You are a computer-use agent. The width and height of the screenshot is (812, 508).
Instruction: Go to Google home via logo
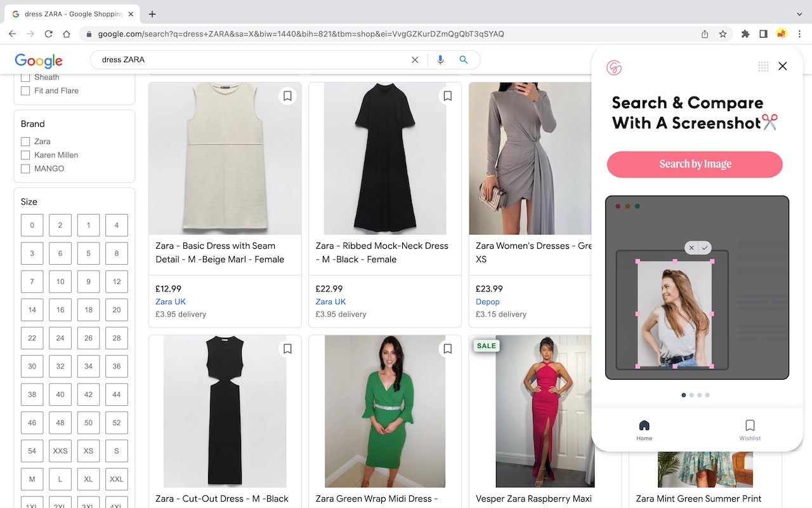click(39, 60)
